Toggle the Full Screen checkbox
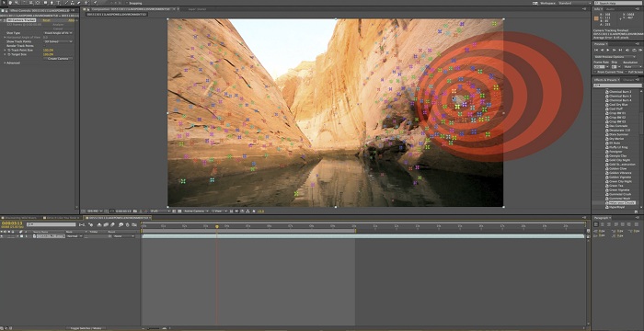644x331 pixels. click(x=626, y=72)
